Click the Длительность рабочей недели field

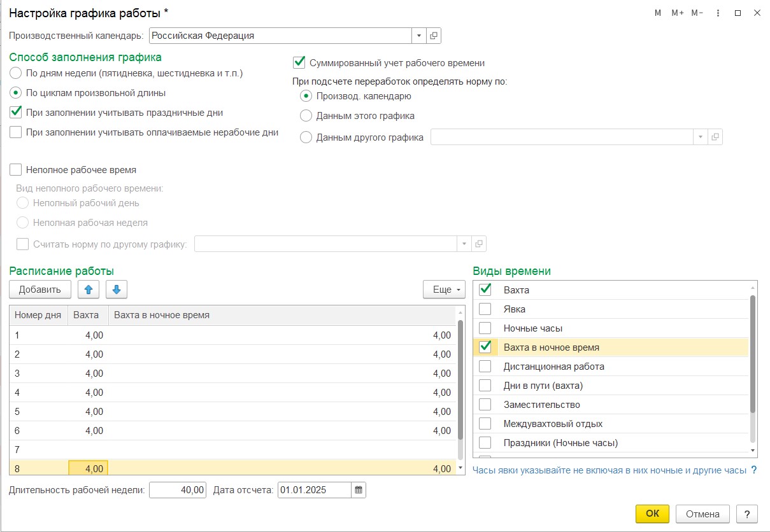pyautogui.click(x=178, y=490)
